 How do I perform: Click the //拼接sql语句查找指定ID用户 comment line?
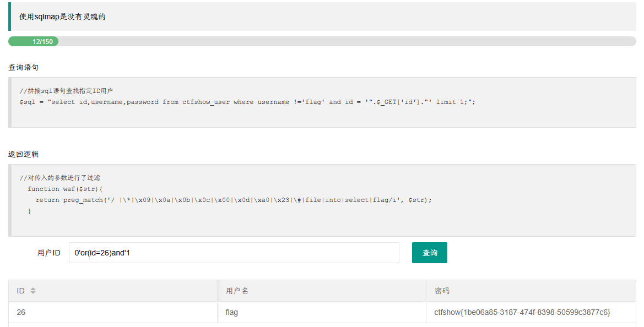coord(66,91)
